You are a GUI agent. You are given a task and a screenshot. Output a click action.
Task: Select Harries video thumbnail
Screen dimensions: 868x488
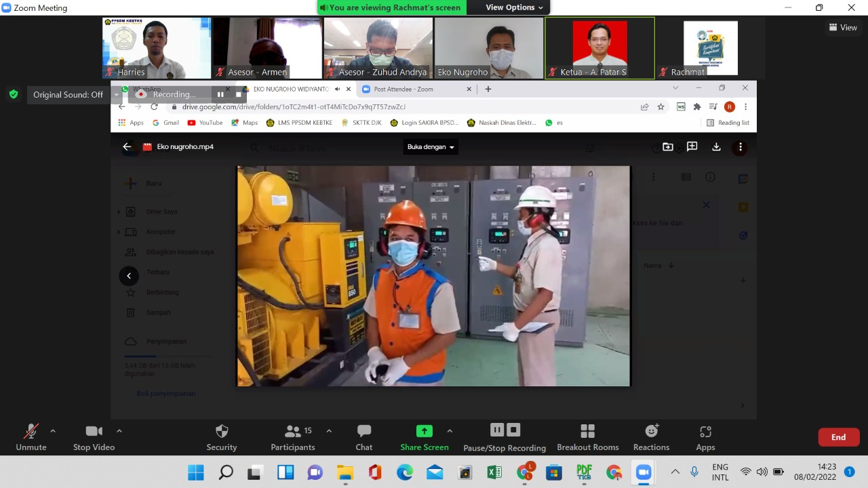pyautogui.click(x=157, y=48)
